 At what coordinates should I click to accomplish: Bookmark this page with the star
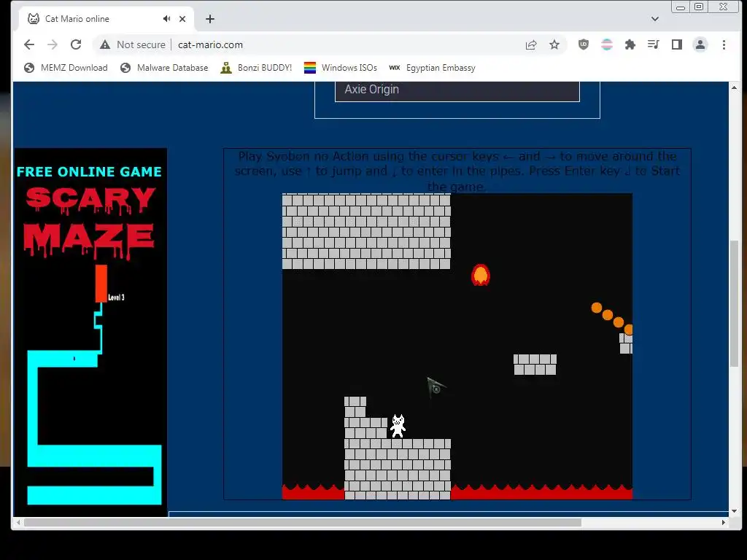554,44
